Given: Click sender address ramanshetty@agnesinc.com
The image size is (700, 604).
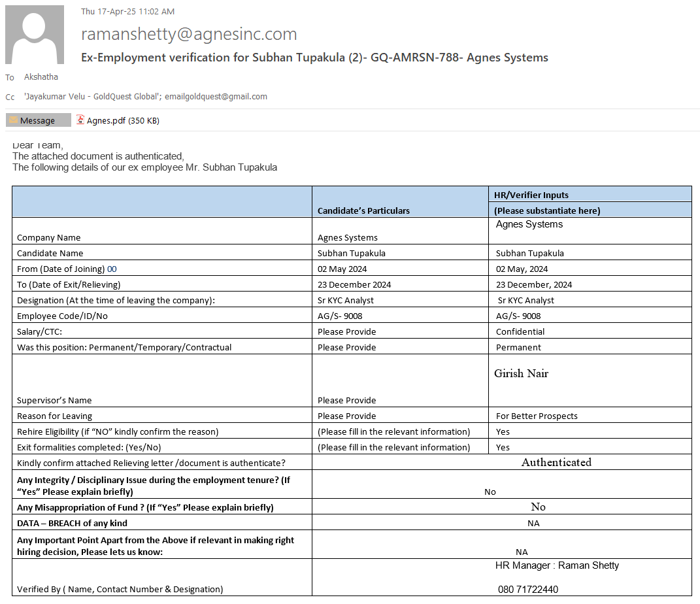Looking at the screenshot, I should pyautogui.click(x=189, y=34).
